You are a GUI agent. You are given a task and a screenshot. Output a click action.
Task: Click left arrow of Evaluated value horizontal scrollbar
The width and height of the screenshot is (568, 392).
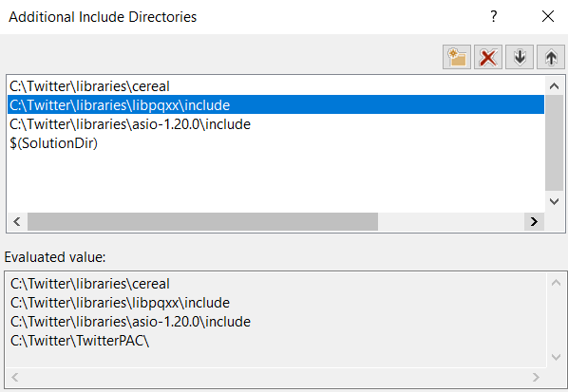(x=15, y=378)
